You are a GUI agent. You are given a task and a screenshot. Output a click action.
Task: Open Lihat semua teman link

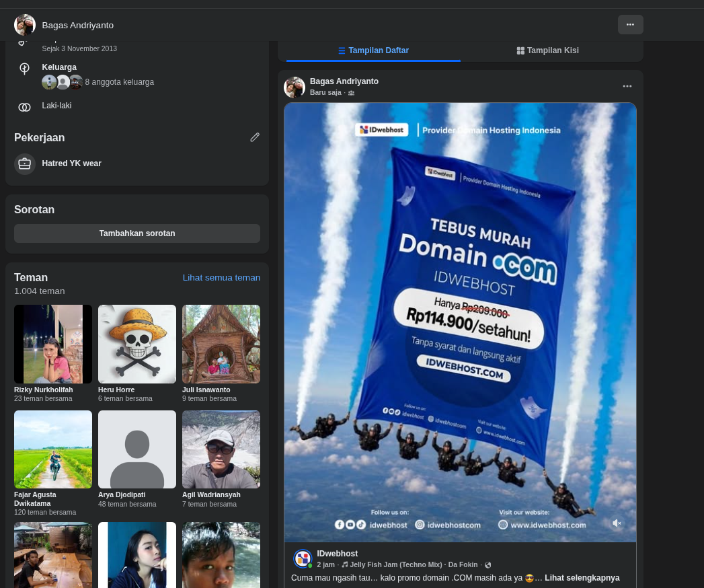click(221, 278)
